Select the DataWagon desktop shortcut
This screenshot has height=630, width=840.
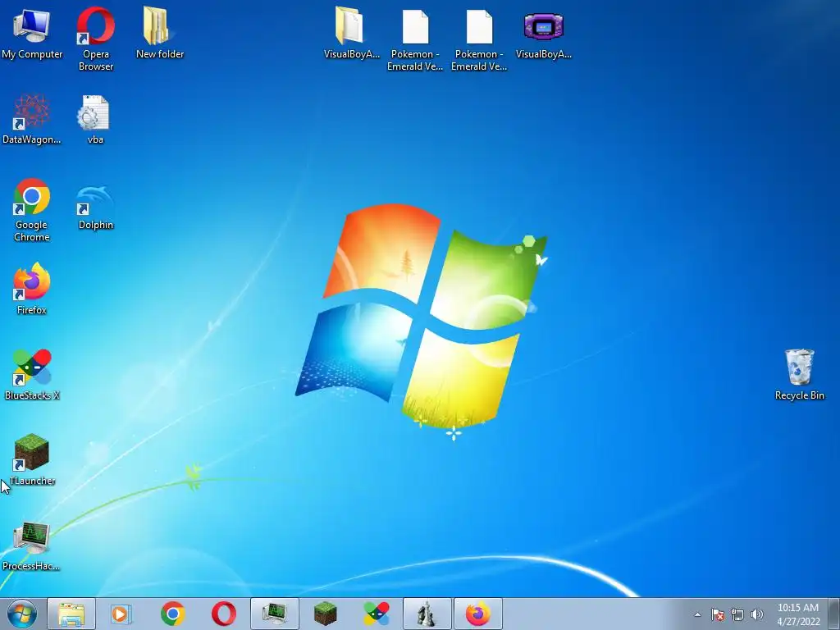32,119
